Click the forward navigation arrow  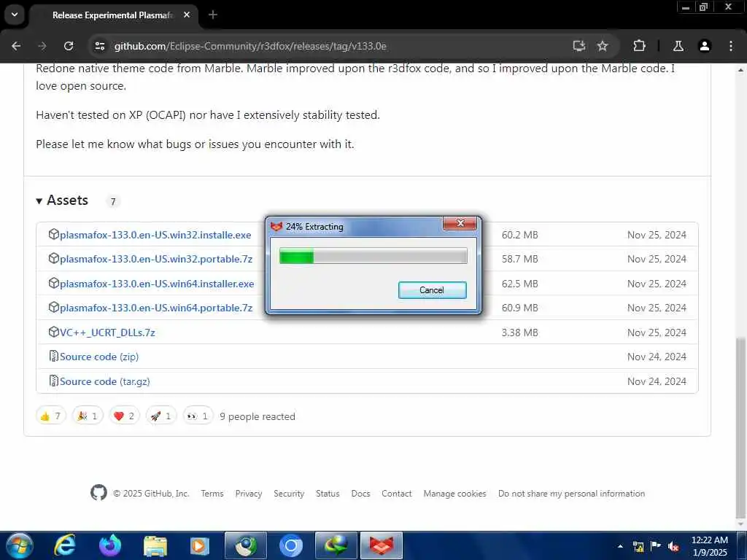[42, 46]
